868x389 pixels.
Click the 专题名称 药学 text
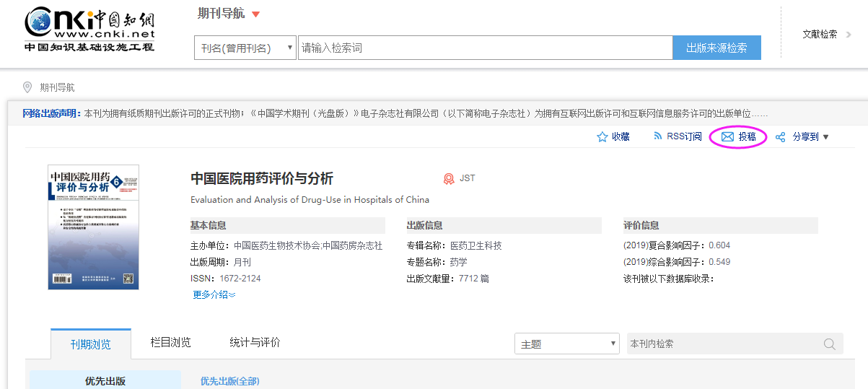(437, 262)
